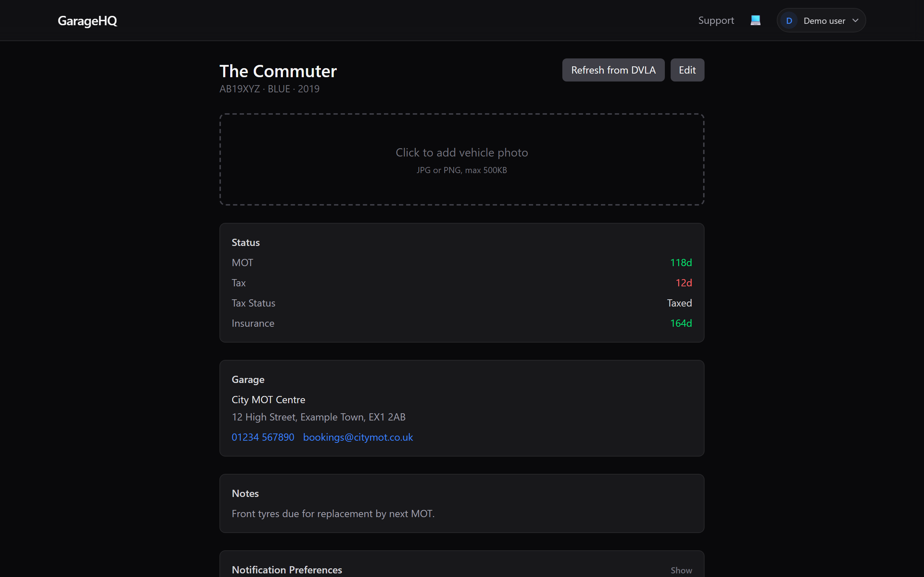Select the vehicle title The Commuter
This screenshot has height=577, width=924.
[x=278, y=71]
